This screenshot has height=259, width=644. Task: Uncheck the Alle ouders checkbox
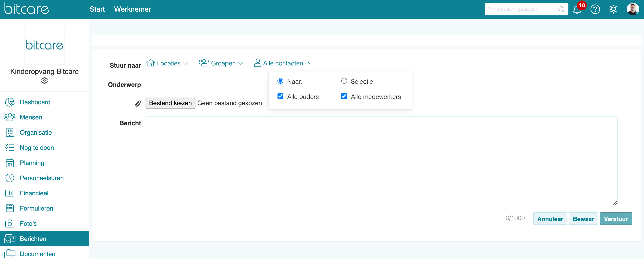click(x=280, y=96)
